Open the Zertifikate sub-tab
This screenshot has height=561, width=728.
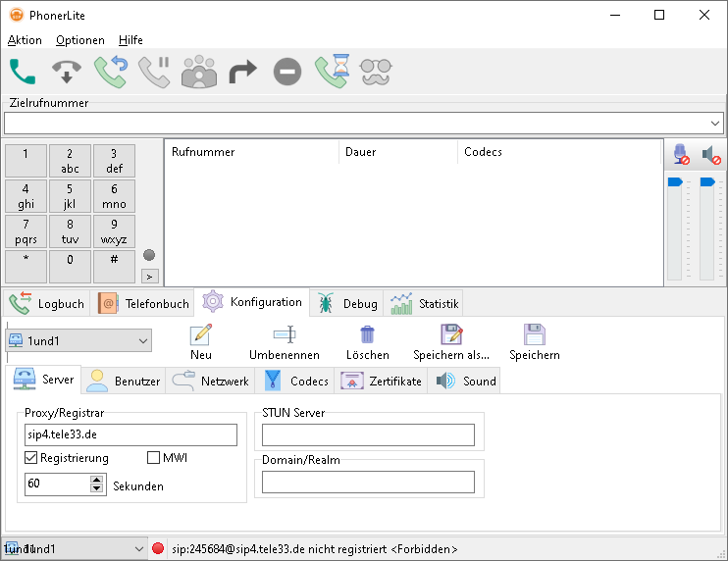pos(381,381)
